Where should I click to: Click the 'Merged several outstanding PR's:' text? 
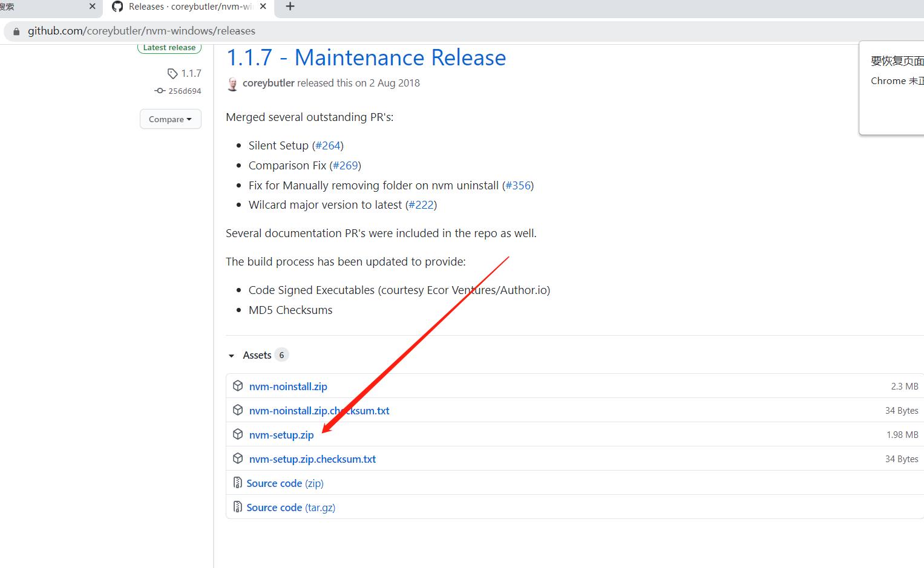(310, 117)
